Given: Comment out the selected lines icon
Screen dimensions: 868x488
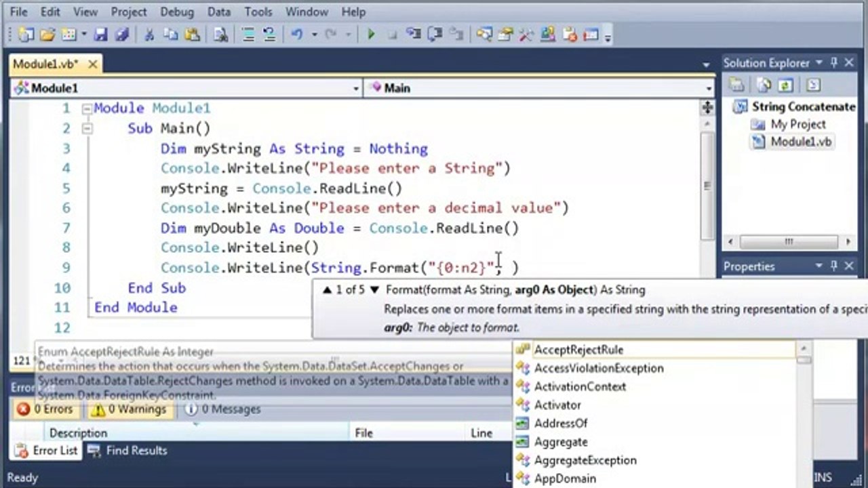Looking at the screenshot, I should (248, 35).
